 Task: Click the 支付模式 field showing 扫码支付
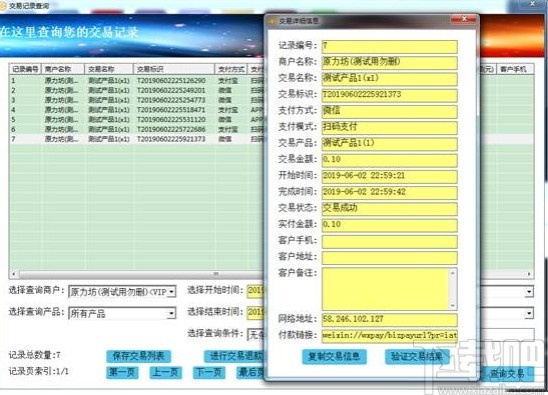click(x=389, y=128)
